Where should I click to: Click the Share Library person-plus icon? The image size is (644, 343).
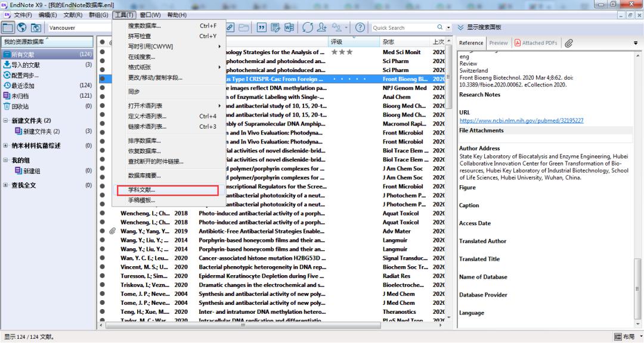coord(321,27)
